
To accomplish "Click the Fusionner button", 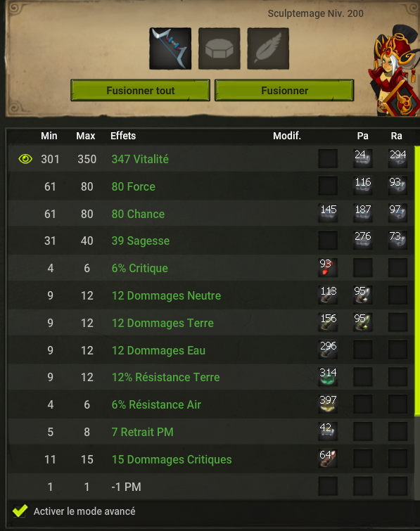I will coord(284,91).
